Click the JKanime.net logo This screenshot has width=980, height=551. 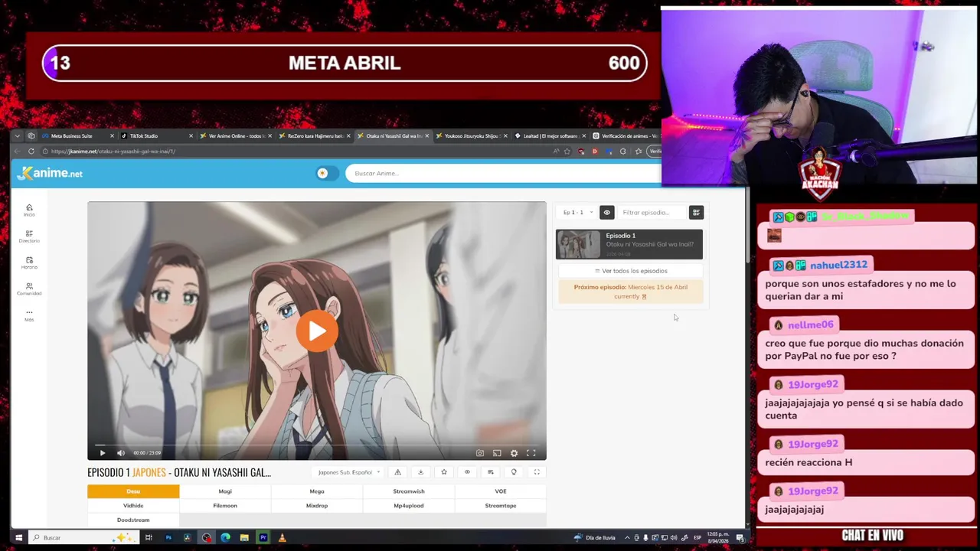[x=50, y=173]
